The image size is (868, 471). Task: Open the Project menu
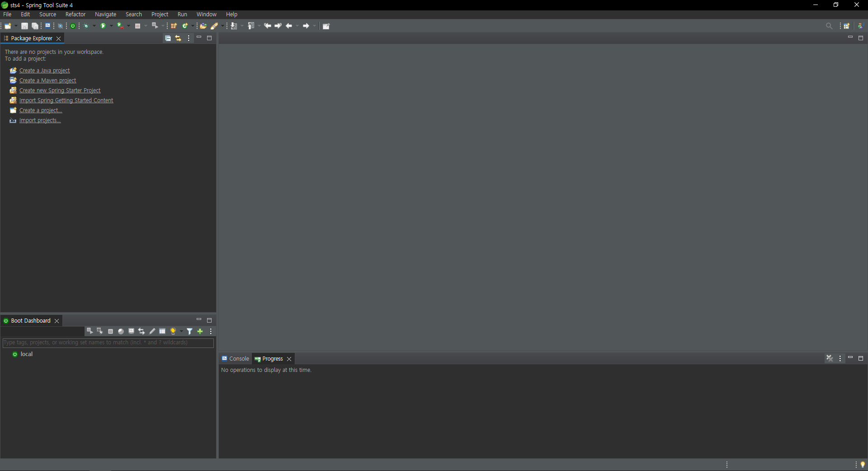point(160,14)
